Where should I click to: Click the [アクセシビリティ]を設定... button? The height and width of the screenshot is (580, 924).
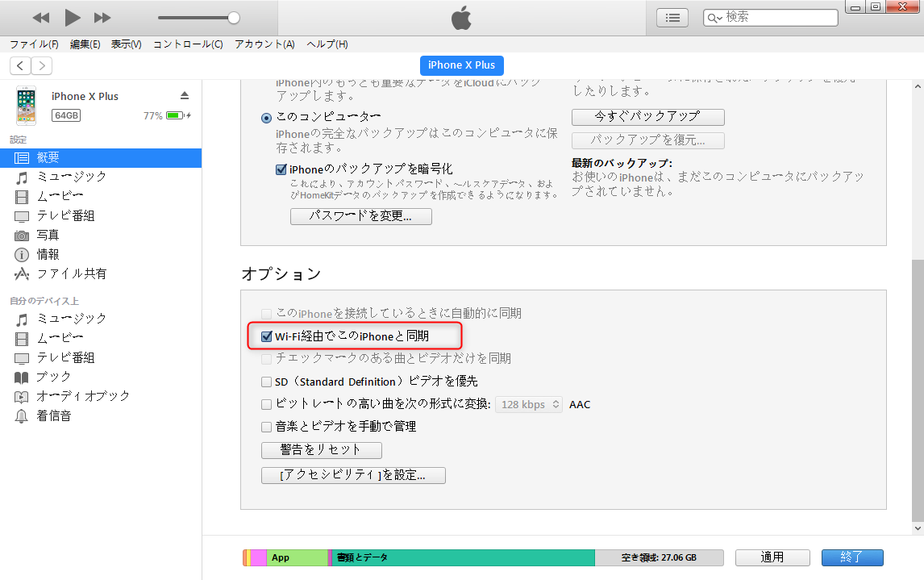point(353,475)
